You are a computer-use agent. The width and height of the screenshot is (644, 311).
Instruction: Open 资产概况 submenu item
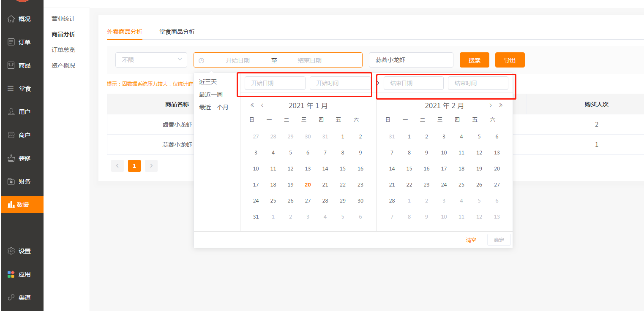click(x=63, y=65)
